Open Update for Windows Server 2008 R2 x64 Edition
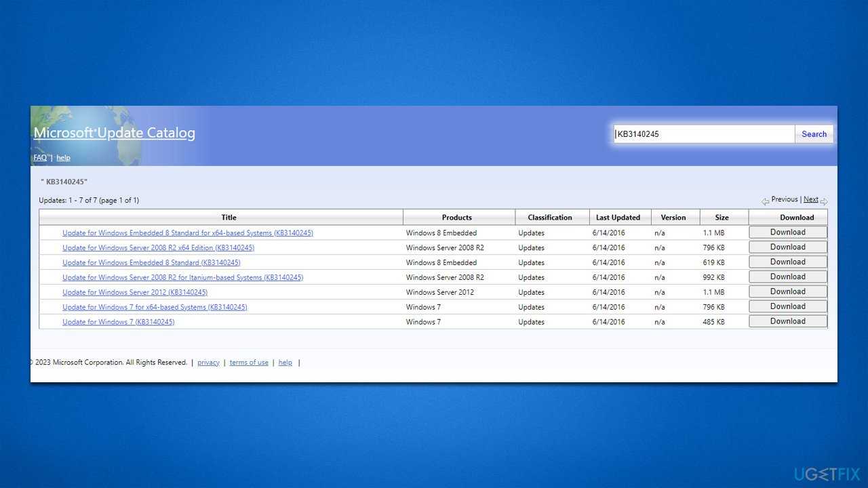 (159, 248)
